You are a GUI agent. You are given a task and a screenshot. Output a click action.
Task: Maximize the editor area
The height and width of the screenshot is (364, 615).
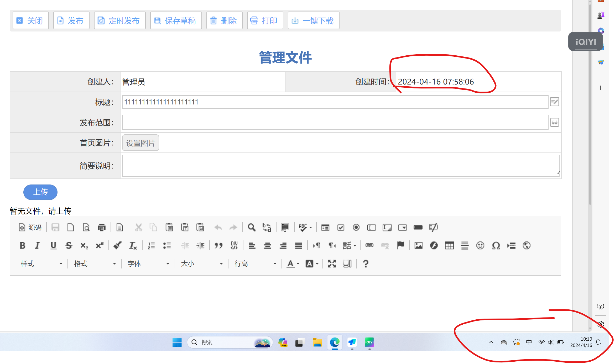pos(332,263)
